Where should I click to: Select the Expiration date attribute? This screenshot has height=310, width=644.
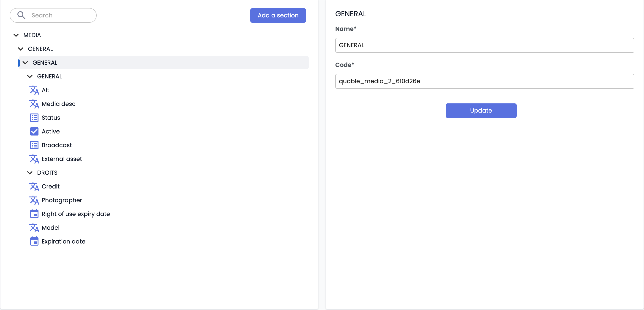pos(63,241)
